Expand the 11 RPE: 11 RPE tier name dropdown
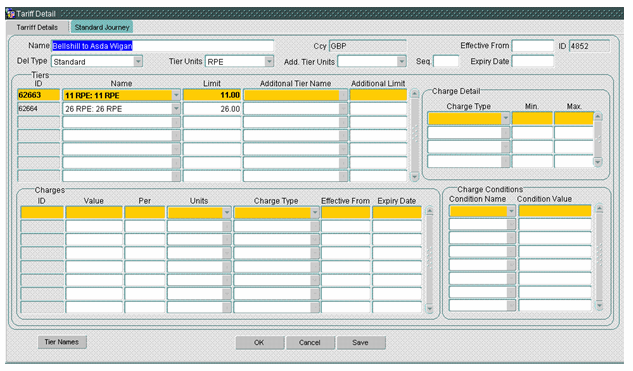The height and width of the screenshot is (371, 633). [176, 95]
